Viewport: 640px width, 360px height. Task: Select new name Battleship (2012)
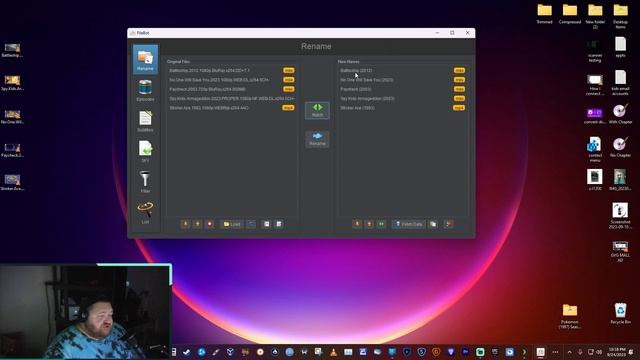tap(402, 70)
